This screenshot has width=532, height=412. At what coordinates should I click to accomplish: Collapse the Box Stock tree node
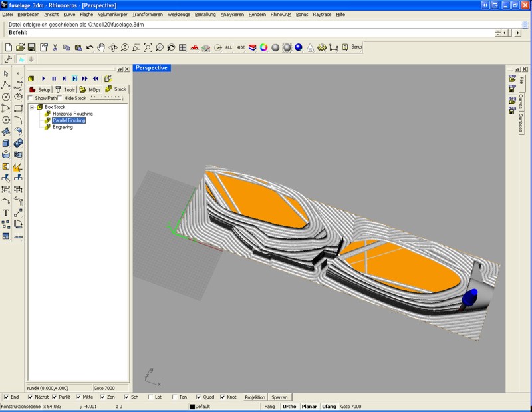[x=32, y=107]
